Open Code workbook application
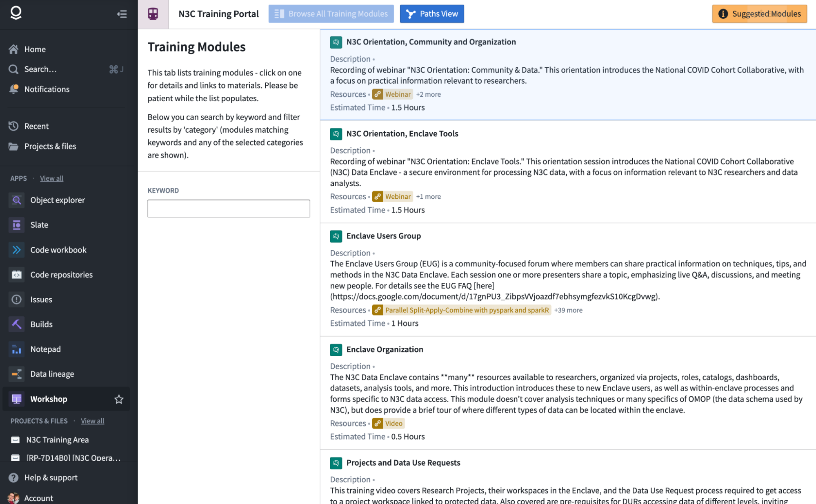The image size is (816, 504). (58, 250)
